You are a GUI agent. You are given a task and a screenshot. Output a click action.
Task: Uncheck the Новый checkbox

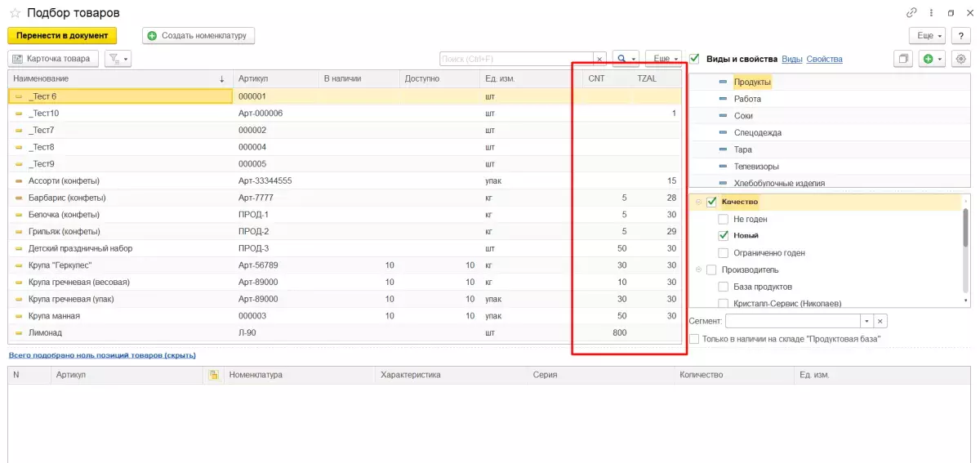click(x=723, y=236)
